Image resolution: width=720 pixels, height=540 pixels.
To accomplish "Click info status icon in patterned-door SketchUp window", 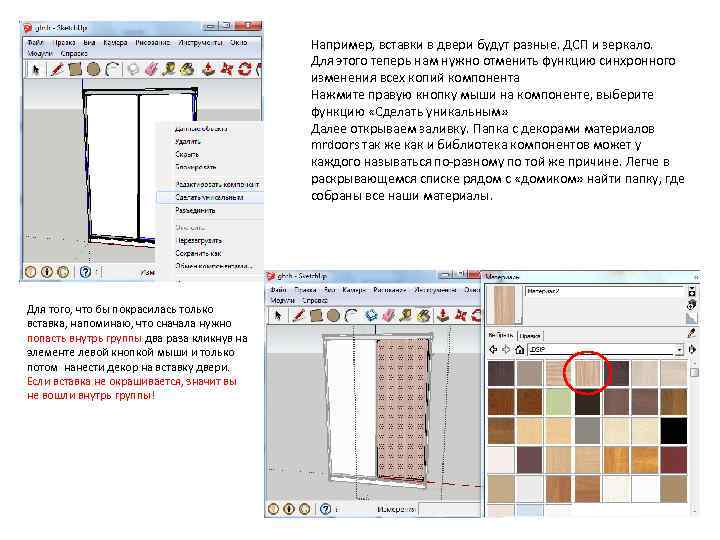I will 289,509.
